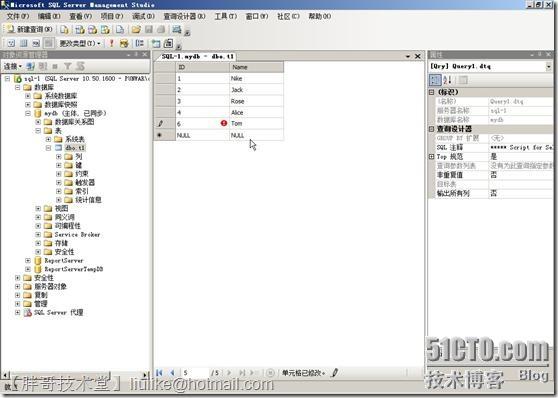This screenshot has width=558, height=398.
Task: Click the Alphabetical sort icon in Properties
Action: [447, 80]
